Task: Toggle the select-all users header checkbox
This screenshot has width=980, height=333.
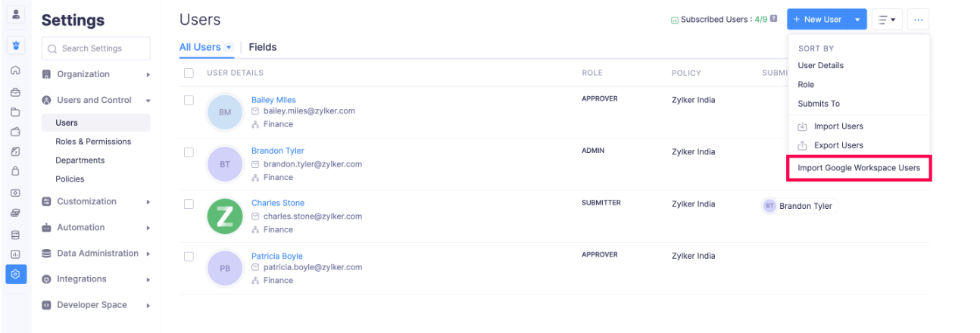Action: (189, 73)
